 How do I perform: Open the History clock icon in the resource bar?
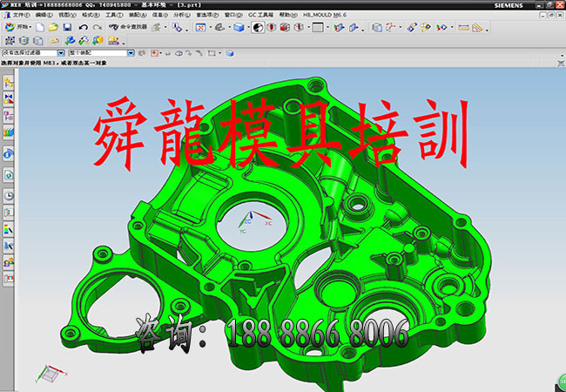pyautogui.click(x=8, y=197)
